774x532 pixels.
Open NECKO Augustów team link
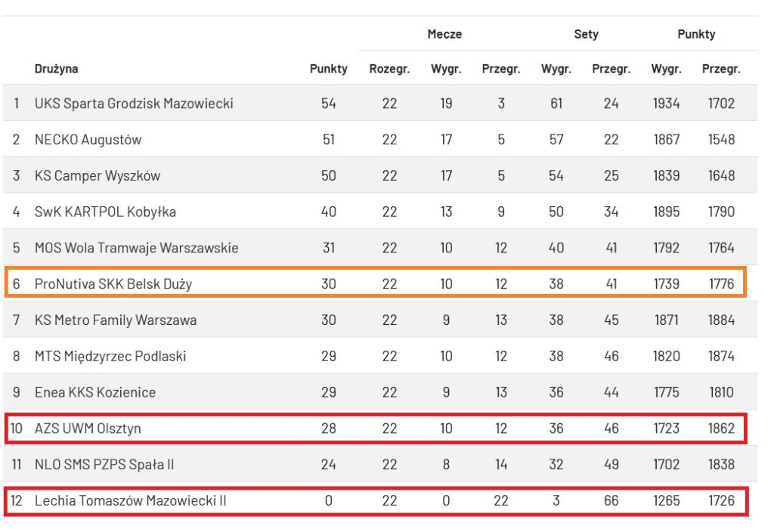88,140
